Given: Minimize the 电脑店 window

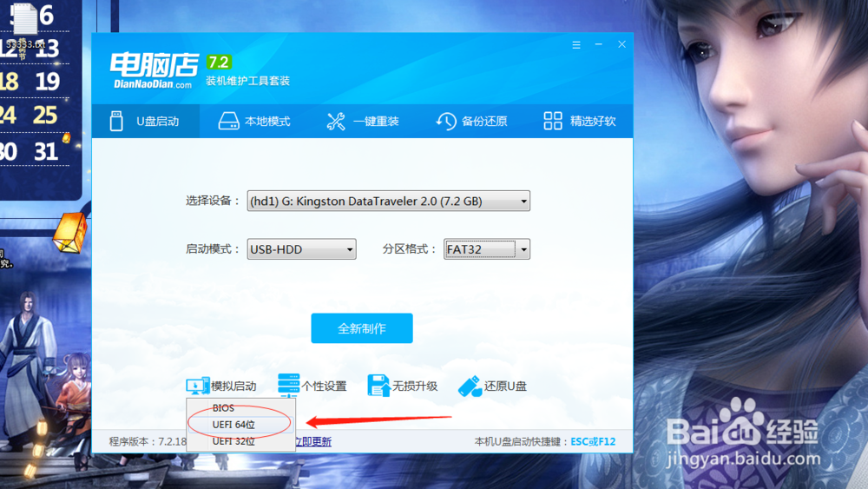Looking at the screenshot, I should (598, 44).
